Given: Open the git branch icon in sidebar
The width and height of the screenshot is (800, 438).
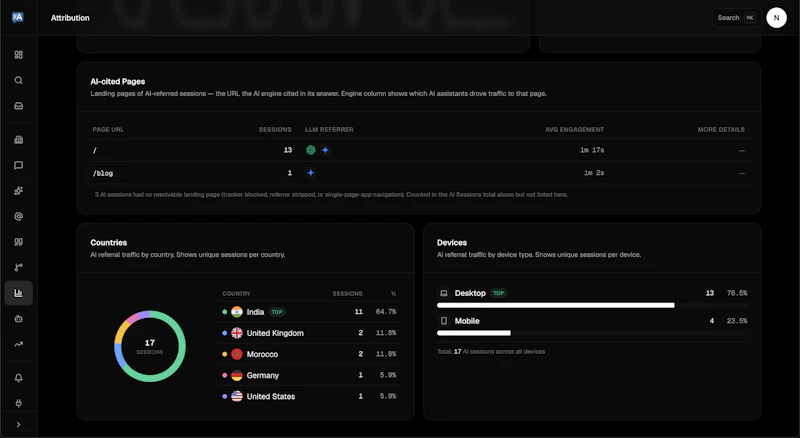Looking at the screenshot, I should pyautogui.click(x=18, y=267).
